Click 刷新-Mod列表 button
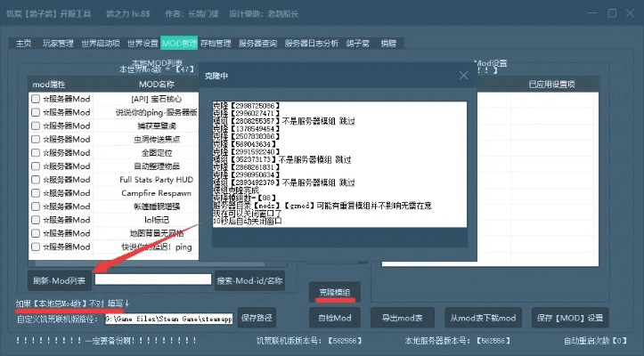Image resolution: width=644 pixels, height=356 pixels. [59, 281]
